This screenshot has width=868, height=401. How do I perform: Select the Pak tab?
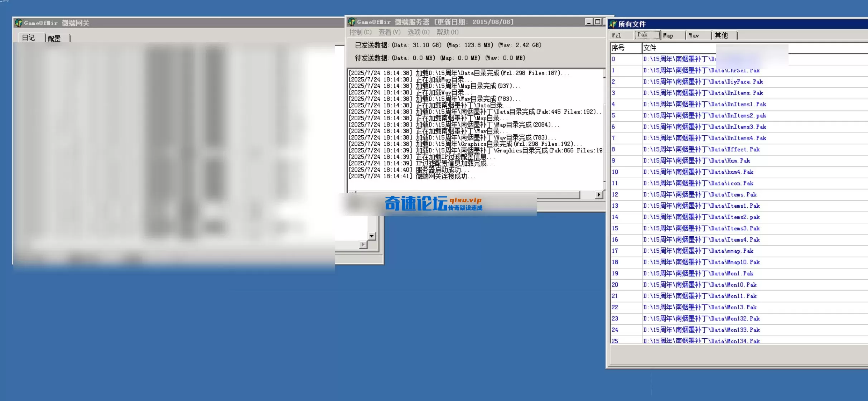point(643,34)
